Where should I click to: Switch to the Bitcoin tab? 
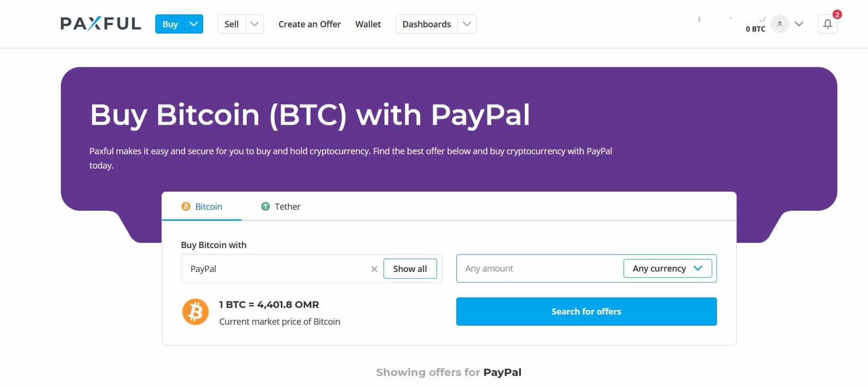(208, 206)
